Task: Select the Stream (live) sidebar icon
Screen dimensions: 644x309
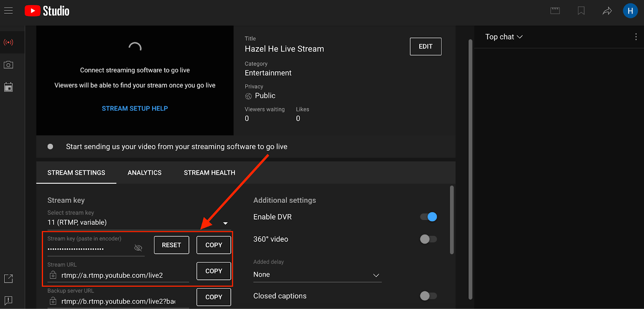Action: 8,42
